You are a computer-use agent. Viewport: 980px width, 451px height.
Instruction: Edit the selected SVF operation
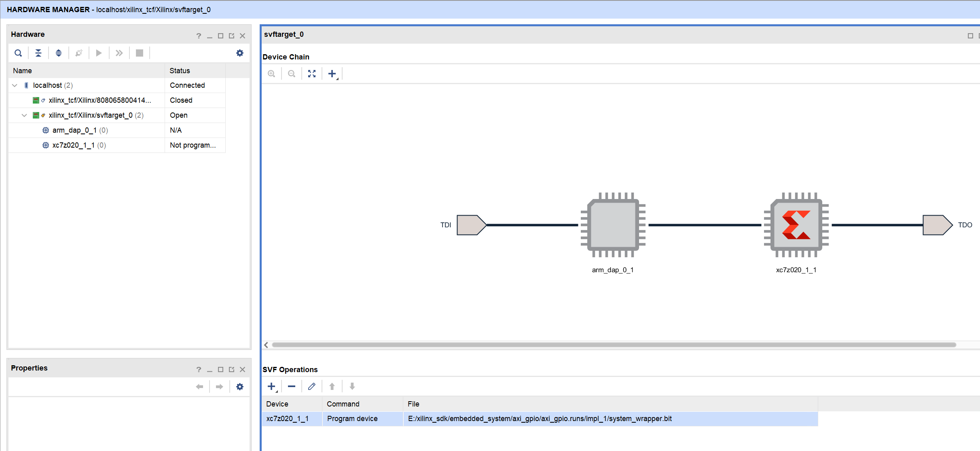tap(312, 387)
